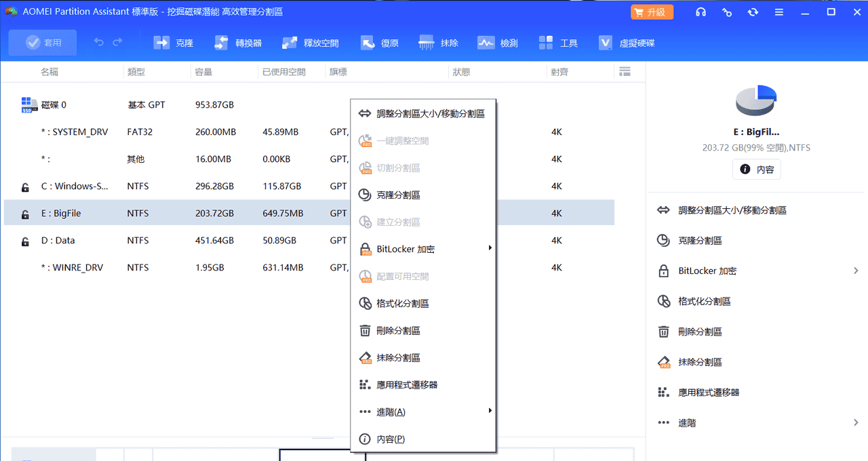Open the 工具 tools menu icon
Image resolution: width=868 pixels, height=461 pixels.
click(556, 42)
